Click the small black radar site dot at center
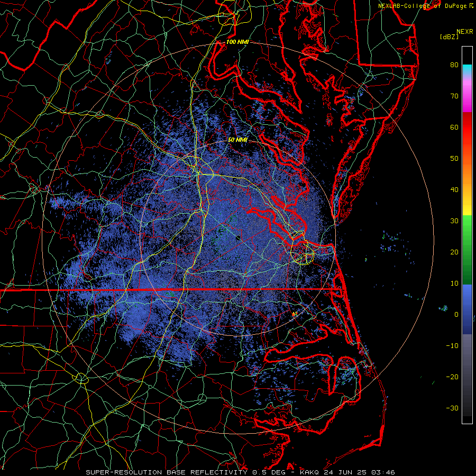This screenshot has height=476, width=476. tap(239, 237)
